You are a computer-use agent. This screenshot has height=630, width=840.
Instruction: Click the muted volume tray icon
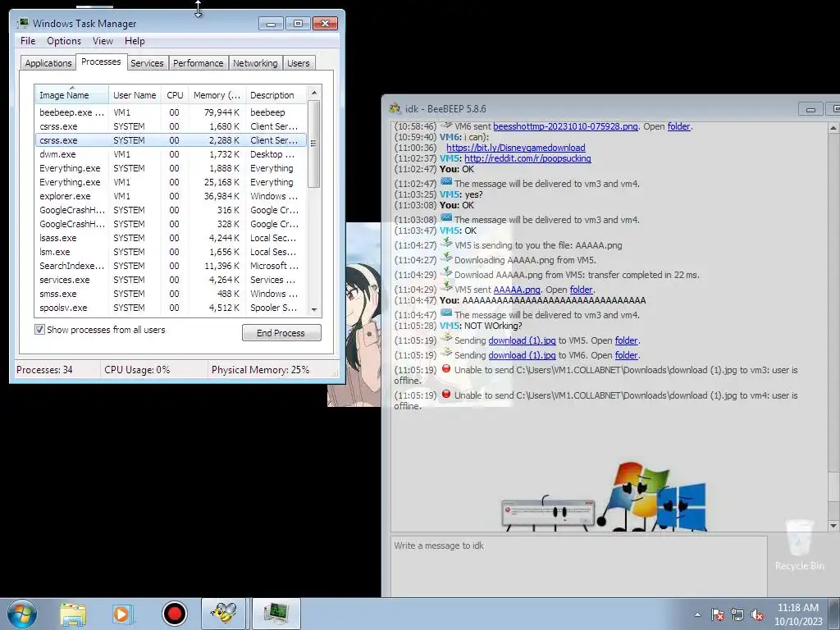tap(757, 614)
